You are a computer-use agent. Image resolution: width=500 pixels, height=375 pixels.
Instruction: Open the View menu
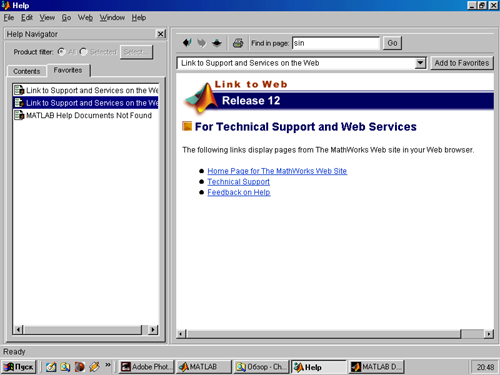[x=47, y=18]
